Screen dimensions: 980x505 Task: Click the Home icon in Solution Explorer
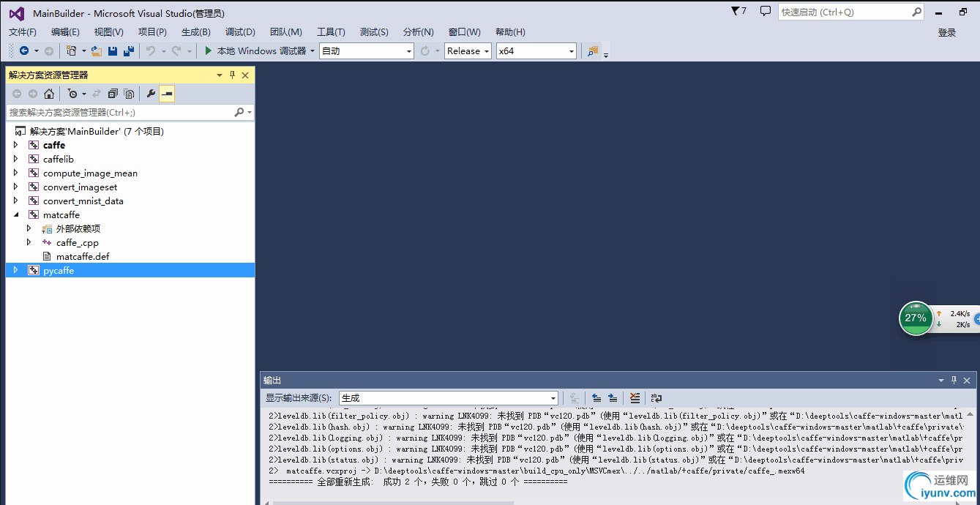pyautogui.click(x=49, y=93)
